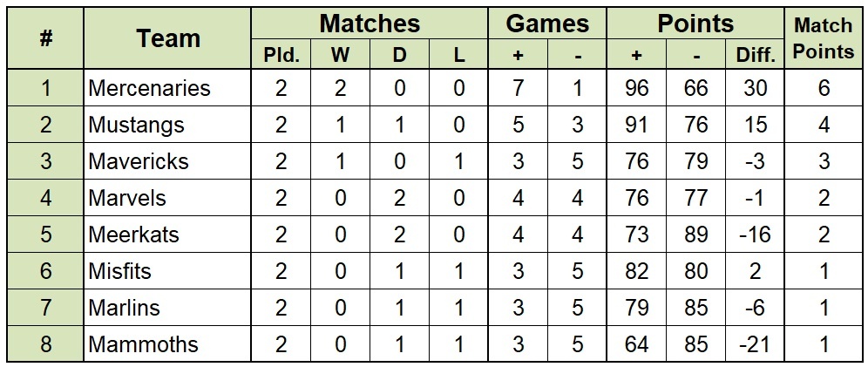
Task: Select the Marvels row team cell
Action: pos(167,198)
